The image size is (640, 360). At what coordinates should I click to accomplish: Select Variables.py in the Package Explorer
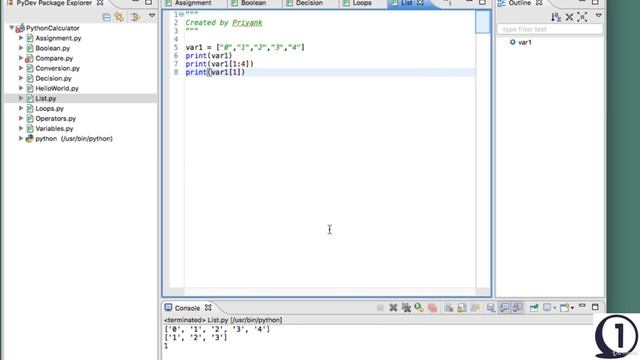click(x=54, y=129)
